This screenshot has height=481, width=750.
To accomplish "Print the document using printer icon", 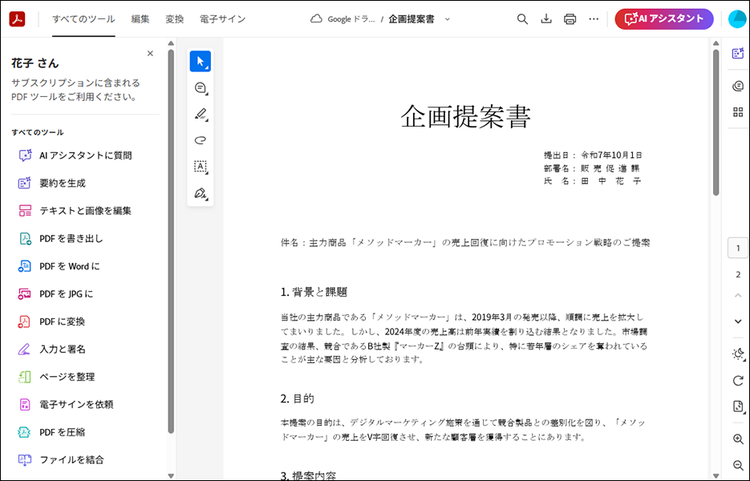I will 570,19.
